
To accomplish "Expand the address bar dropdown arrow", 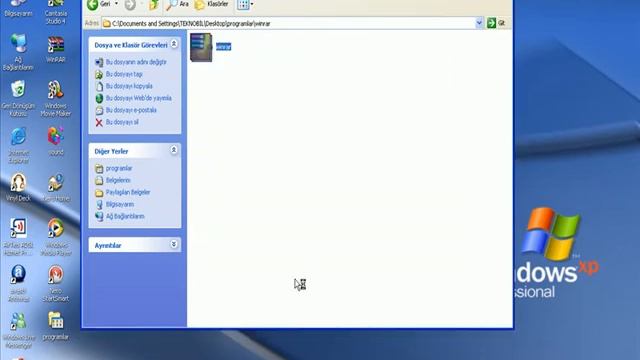I will pos(479,23).
